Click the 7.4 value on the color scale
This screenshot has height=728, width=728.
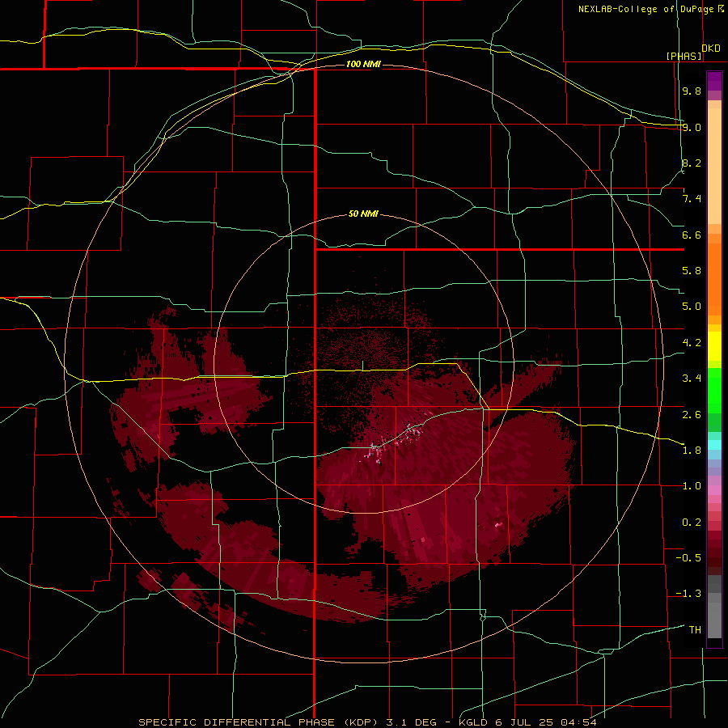(692, 199)
